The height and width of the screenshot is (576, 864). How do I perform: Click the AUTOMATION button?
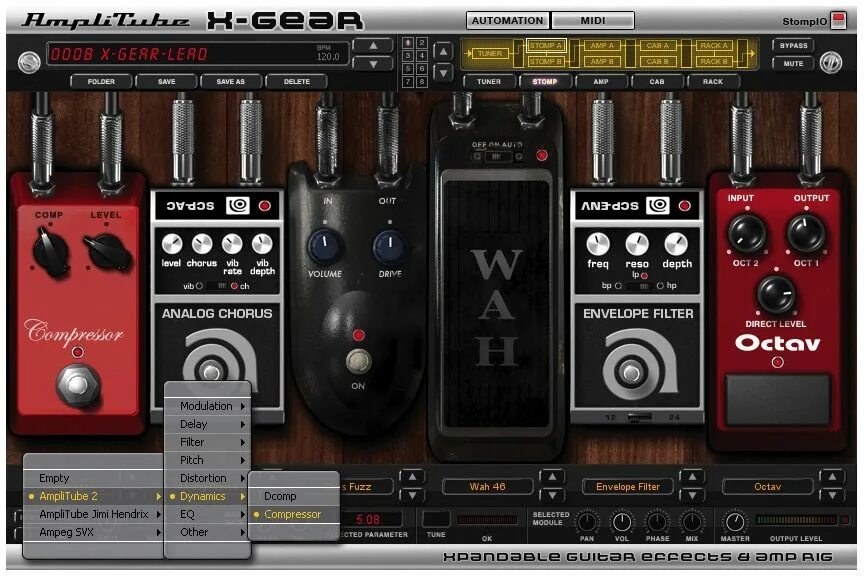[x=507, y=20]
